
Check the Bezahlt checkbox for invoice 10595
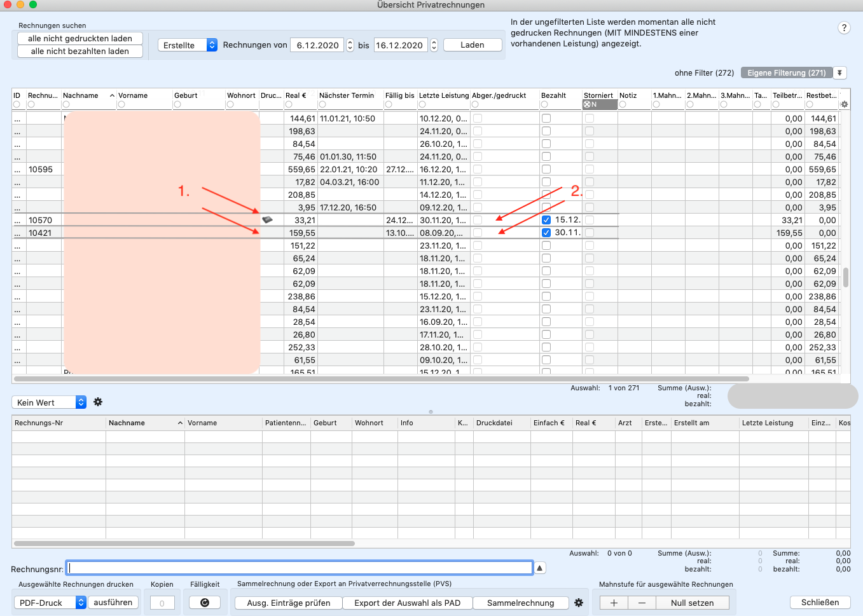pos(546,169)
